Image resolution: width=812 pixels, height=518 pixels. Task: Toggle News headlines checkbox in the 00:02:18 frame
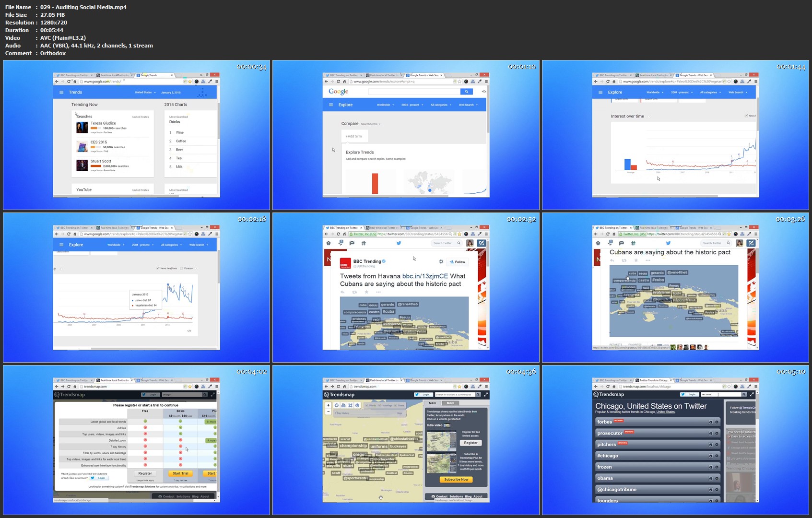click(x=158, y=268)
